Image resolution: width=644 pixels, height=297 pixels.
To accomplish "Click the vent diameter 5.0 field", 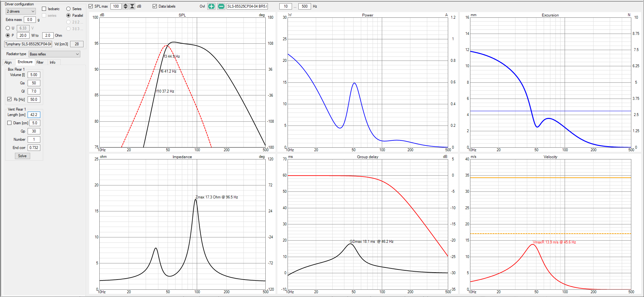I will pyautogui.click(x=35, y=123).
